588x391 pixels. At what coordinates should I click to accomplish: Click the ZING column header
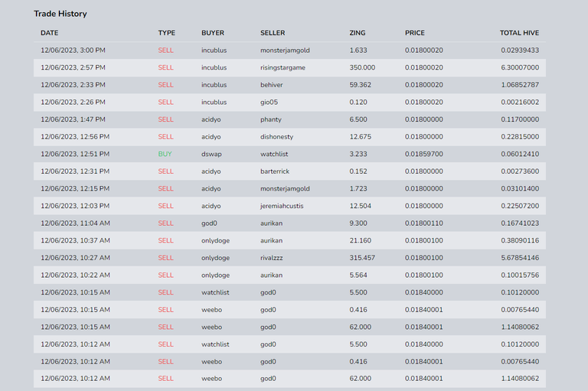click(357, 33)
